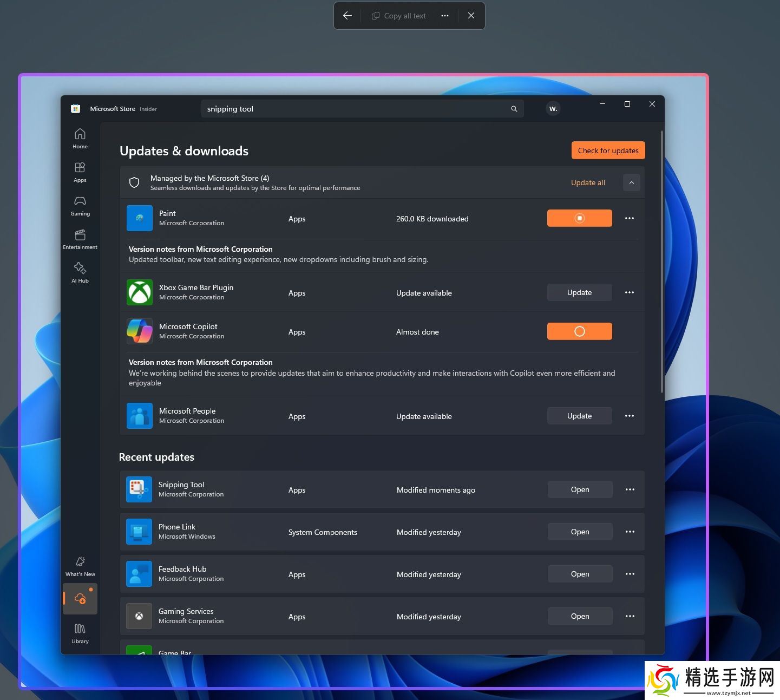Cancel the Microsoft Copilot install progress
Image resolution: width=780 pixels, height=700 pixels.
click(579, 331)
